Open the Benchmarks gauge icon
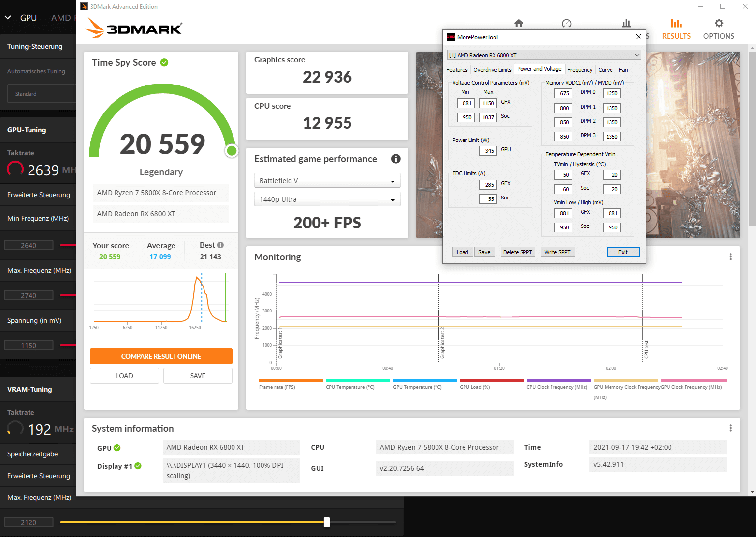 [566, 23]
